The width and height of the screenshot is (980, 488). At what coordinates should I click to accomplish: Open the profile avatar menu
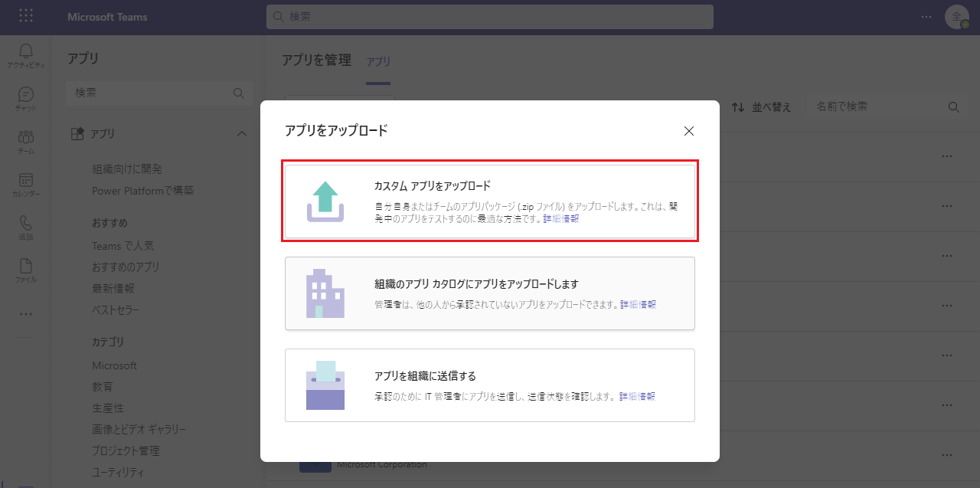[957, 17]
